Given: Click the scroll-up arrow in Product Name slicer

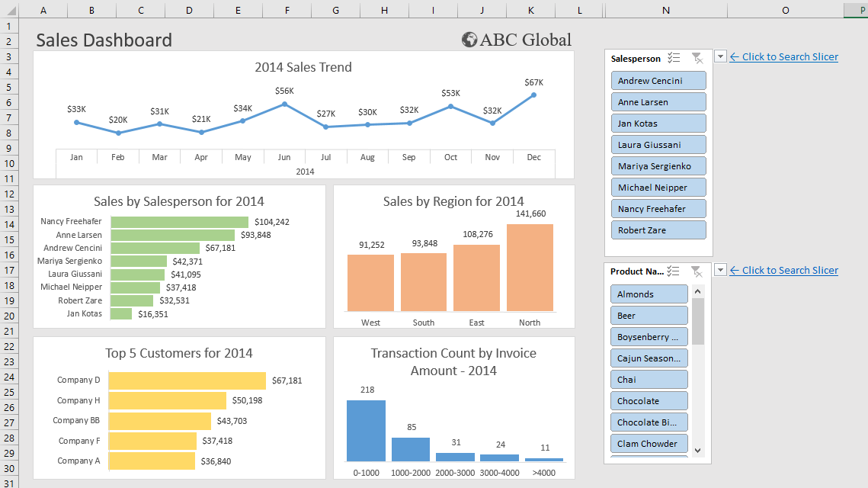Looking at the screenshot, I should (x=698, y=291).
